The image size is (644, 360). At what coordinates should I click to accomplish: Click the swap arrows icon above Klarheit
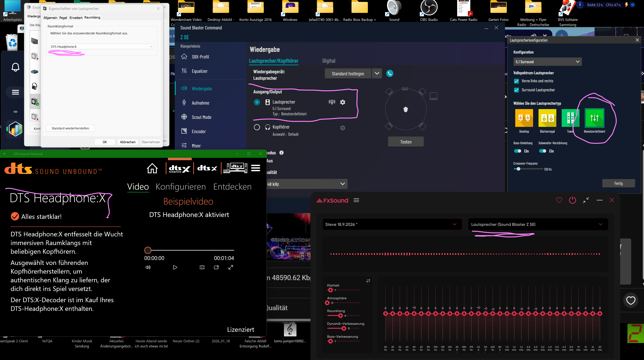click(368, 281)
